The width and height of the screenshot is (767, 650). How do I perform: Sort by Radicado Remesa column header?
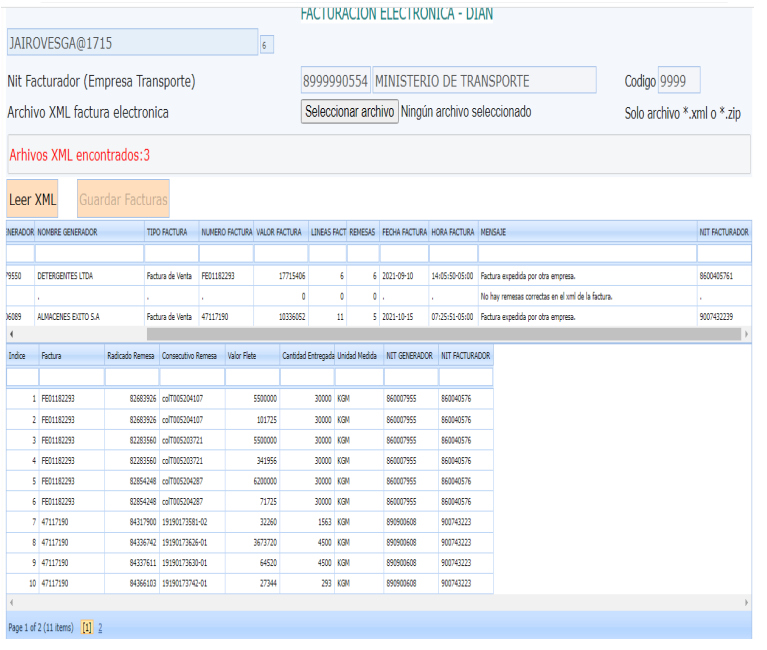pos(132,356)
